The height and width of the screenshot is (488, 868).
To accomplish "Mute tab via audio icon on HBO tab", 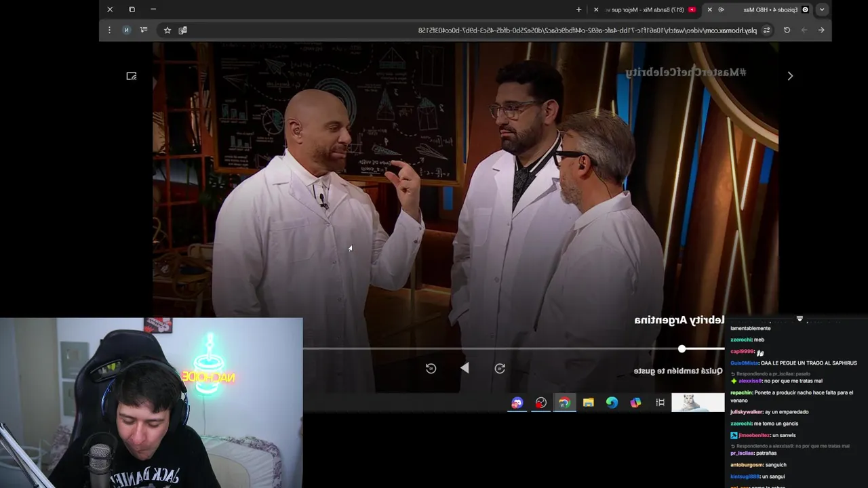I will [722, 9].
